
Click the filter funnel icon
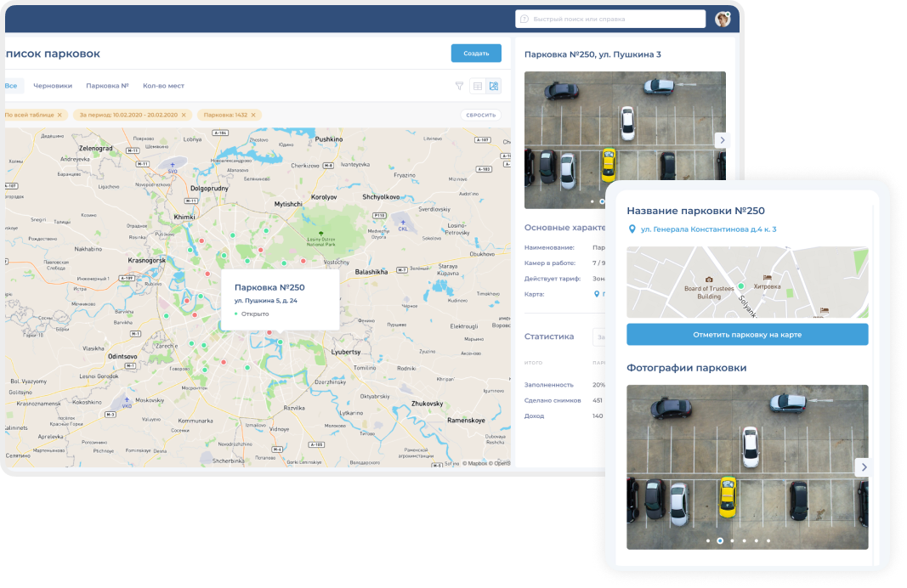(459, 86)
